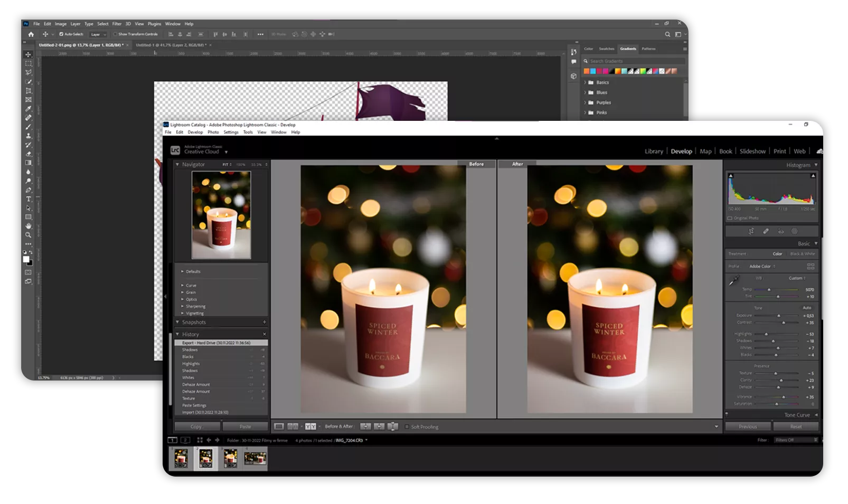Select the Eraser tool in Photoshop

[x=29, y=154]
